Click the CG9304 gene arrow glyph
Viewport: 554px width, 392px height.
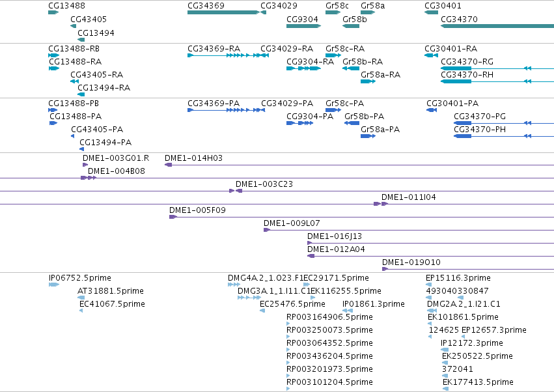304,26
